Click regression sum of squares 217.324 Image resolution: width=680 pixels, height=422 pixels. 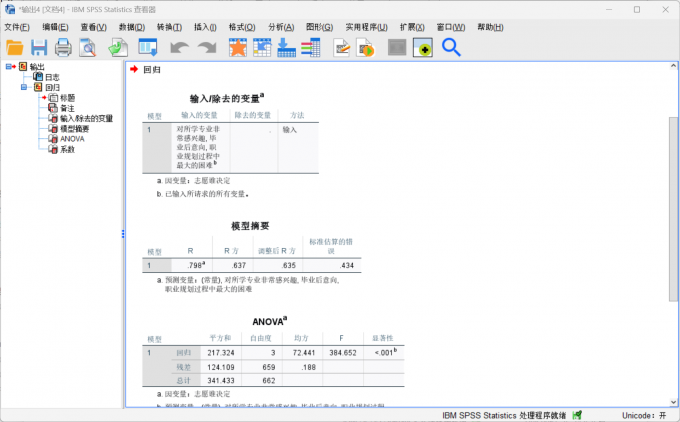[221, 353]
